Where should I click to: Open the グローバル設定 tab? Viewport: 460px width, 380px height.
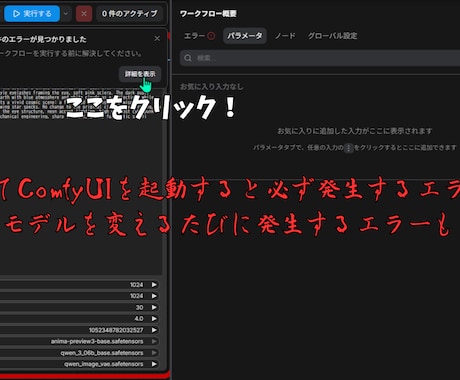click(x=332, y=36)
